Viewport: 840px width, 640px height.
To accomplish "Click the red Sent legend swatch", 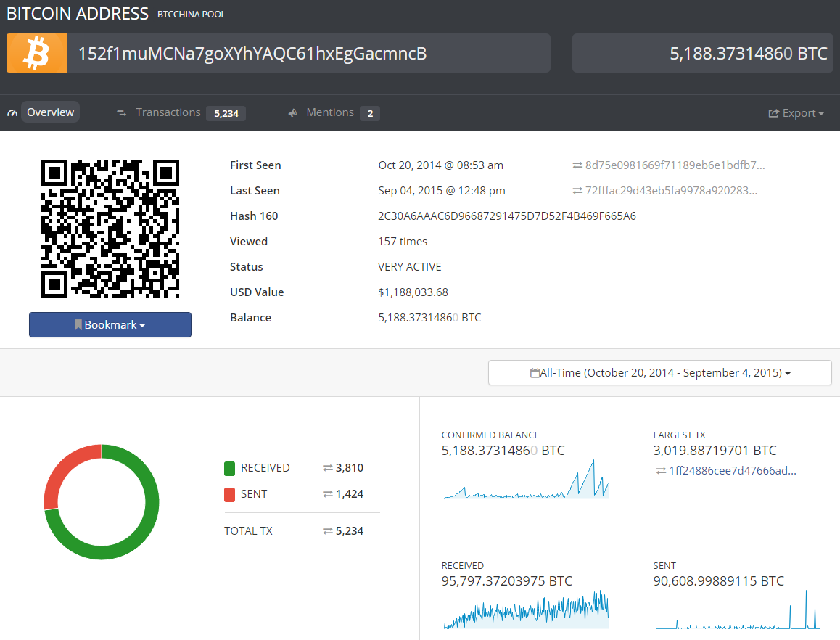I will coord(229,494).
